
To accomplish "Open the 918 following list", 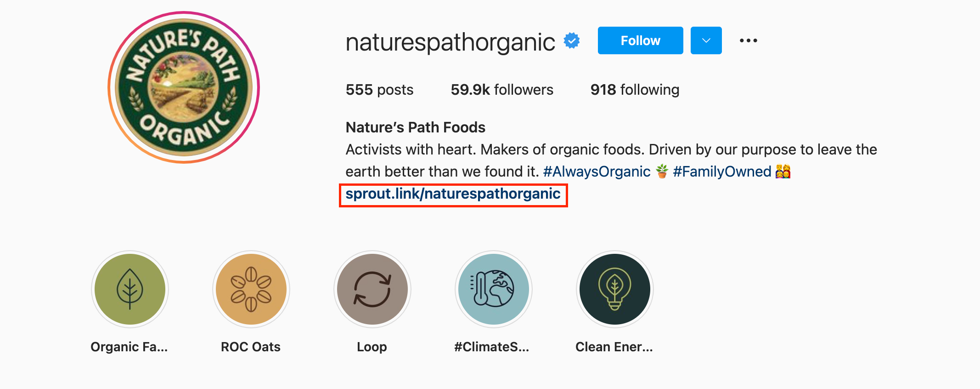I will 635,90.
